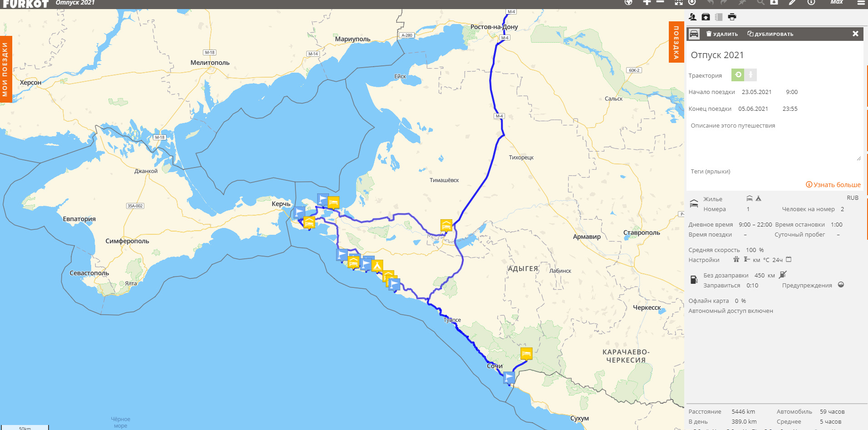Open the hamburger main menu
The height and width of the screenshot is (430, 868).
click(861, 2)
